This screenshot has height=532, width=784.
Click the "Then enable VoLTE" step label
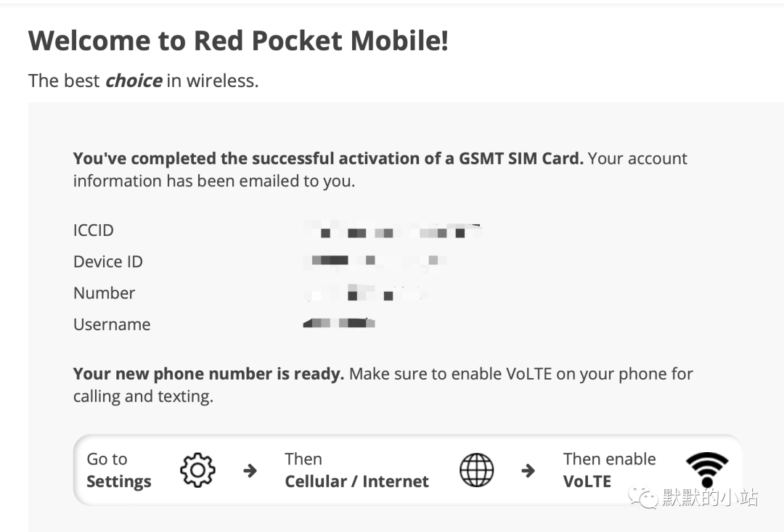click(609, 470)
